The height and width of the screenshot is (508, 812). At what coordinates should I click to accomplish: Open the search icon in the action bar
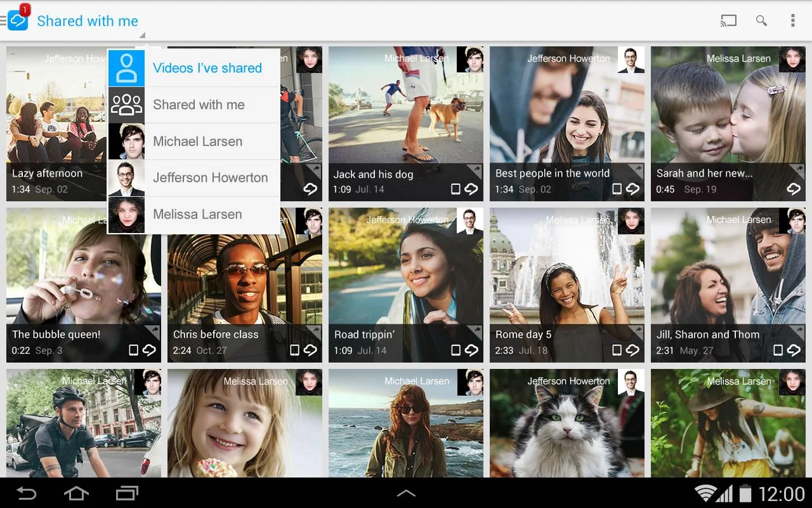click(761, 20)
